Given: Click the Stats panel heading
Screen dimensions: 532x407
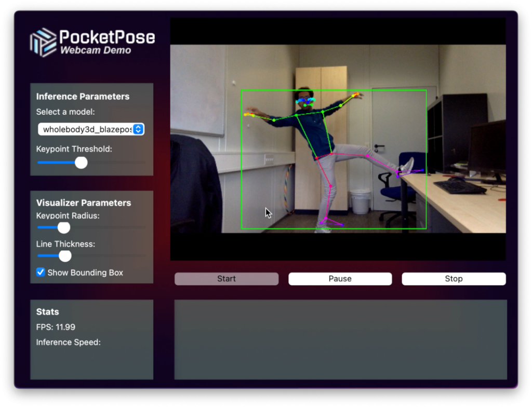Looking at the screenshot, I should tap(47, 312).
